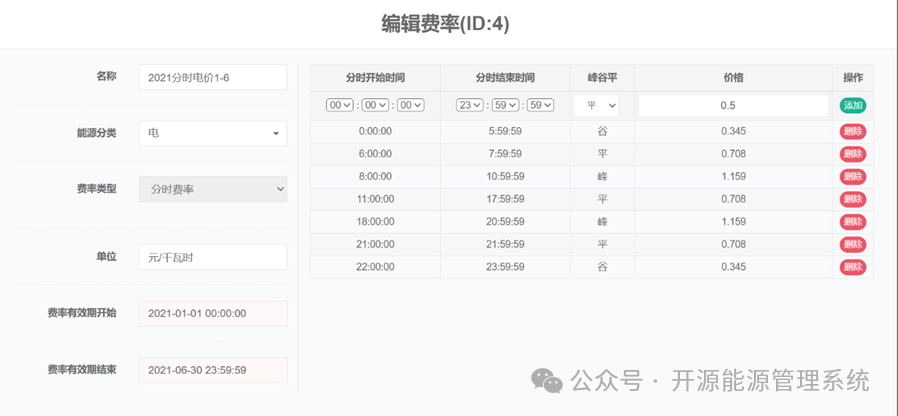
Task: Click the 23:59:59 end time cell in the table
Action: 505,267
